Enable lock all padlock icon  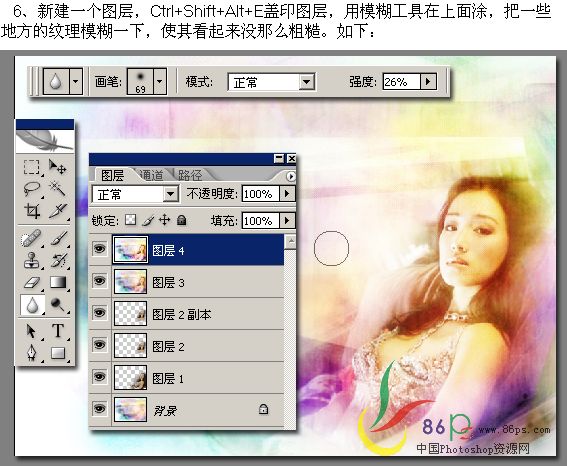pyautogui.click(x=182, y=220)
